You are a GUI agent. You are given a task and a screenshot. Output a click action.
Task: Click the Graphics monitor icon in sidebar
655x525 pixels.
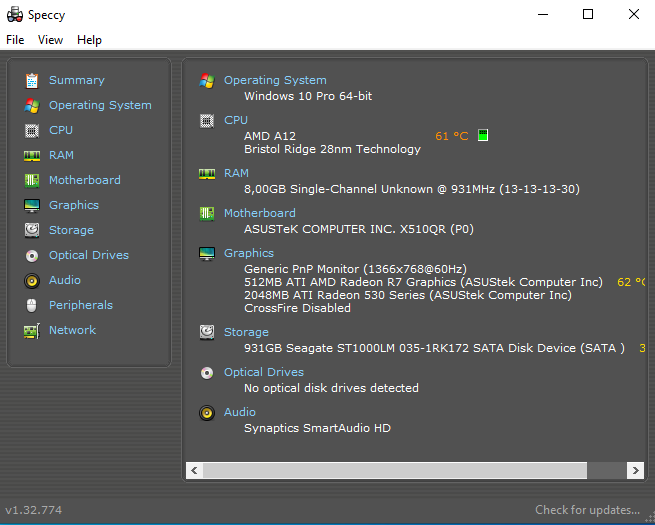(32, 205)
